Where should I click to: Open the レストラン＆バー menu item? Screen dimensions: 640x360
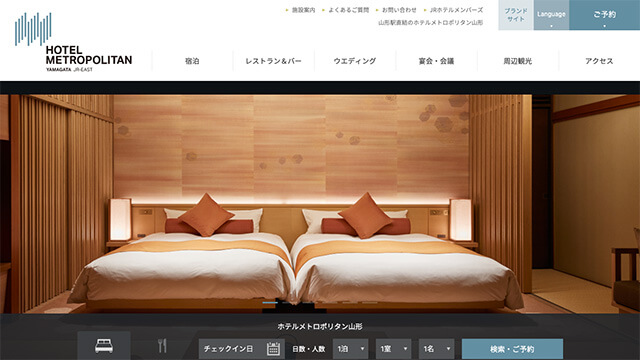click(273, 61)
